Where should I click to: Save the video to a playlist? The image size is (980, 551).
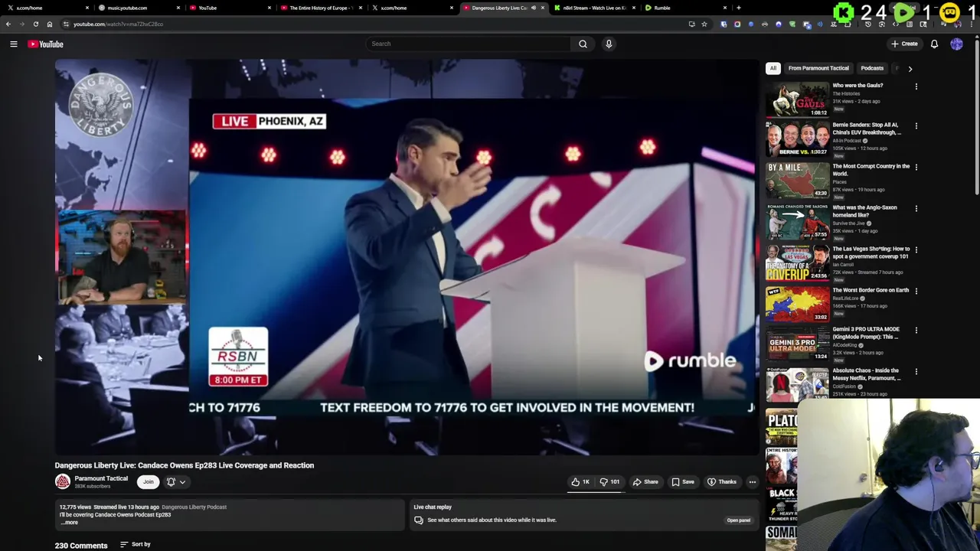point(683,481)
